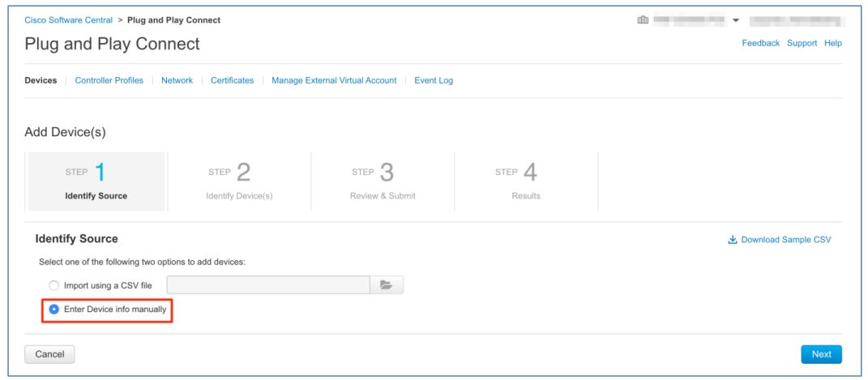Image resolution: width=868 pixels, height=380 pixels.
Task: Open Manage External Virtual Account tab
Action: pos(334,80)
